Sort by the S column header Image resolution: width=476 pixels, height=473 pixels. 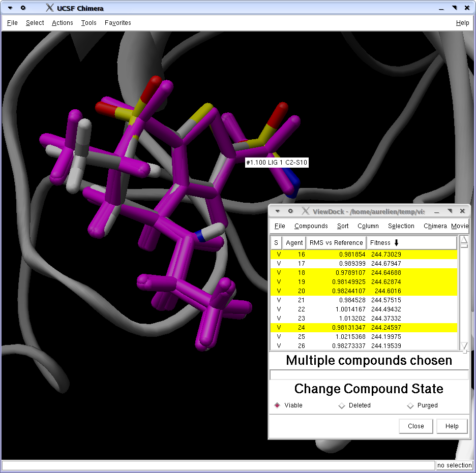pyautogui.click(x=276, y=242)
